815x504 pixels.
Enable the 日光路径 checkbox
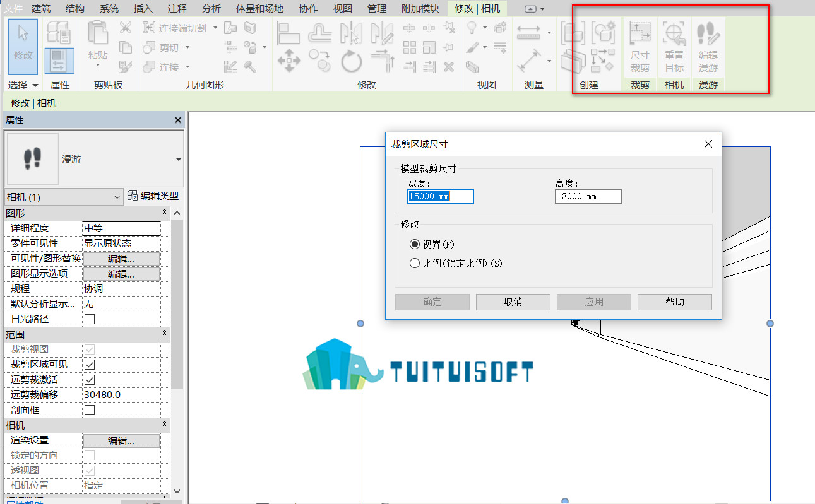tap(90, 319)
